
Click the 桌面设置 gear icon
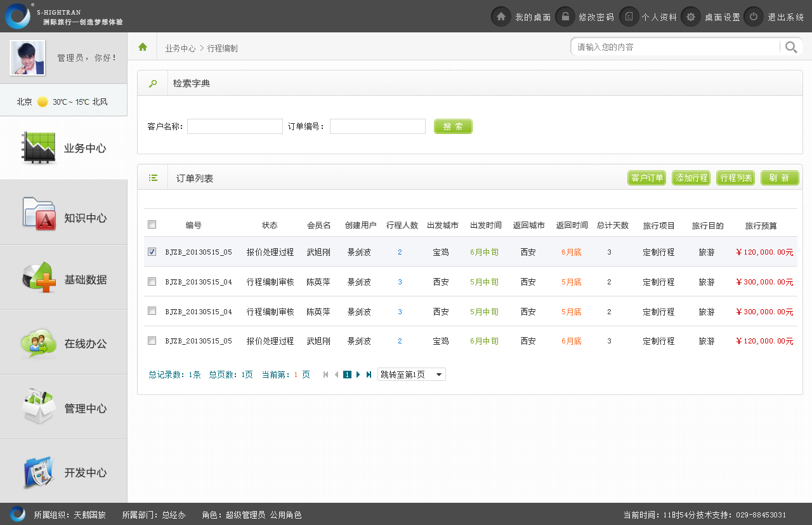(691, 17)
